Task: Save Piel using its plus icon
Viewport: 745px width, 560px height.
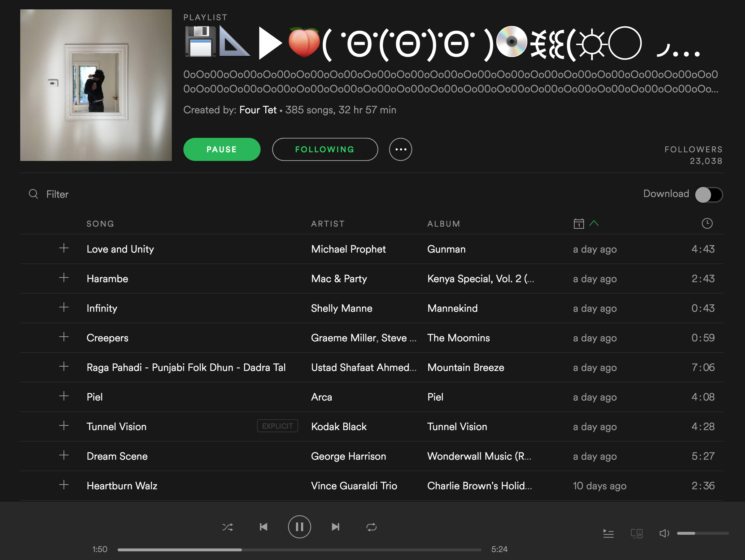Action: (64, 396)
